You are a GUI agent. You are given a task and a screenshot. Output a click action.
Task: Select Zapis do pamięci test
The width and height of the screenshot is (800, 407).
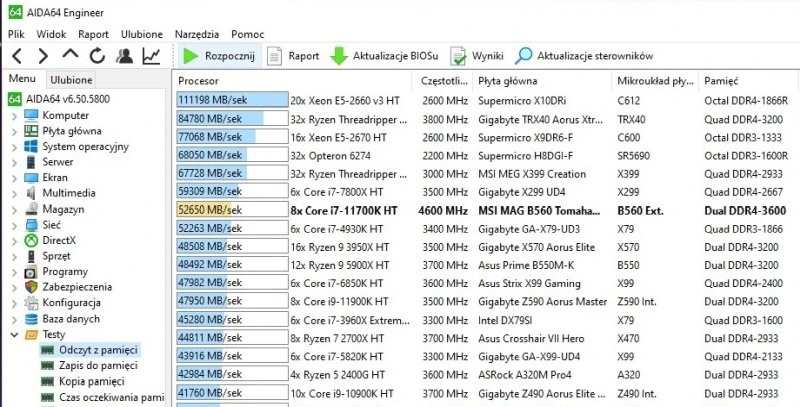tap(96, 366)
